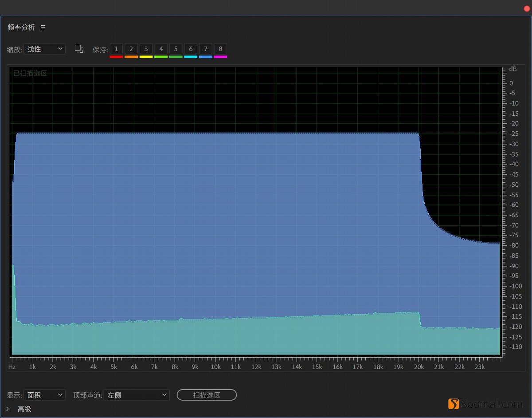Toggle hold button 3
532x418 pixels.
[x=146, y=49]
